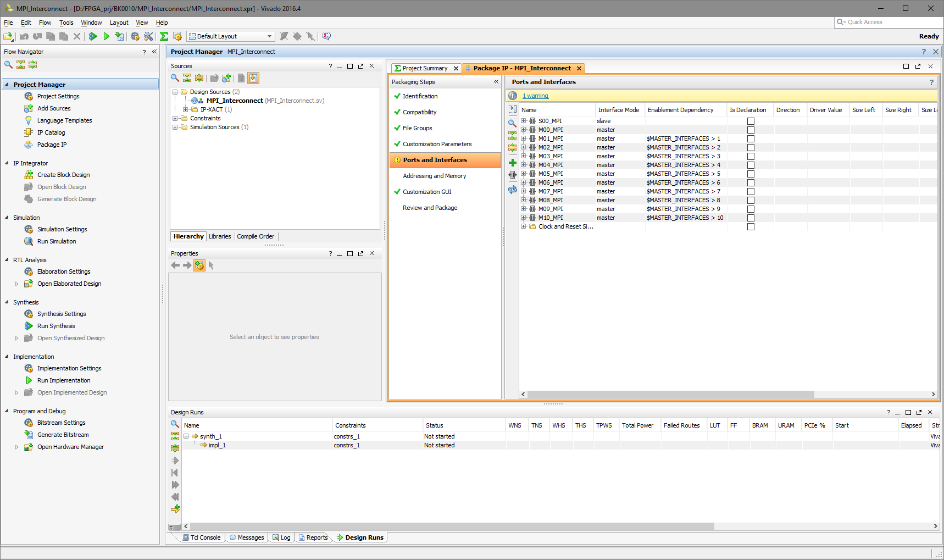Click the search icon in Sources panel
Screen dimensions: 944x560
(x=175, y=78)
